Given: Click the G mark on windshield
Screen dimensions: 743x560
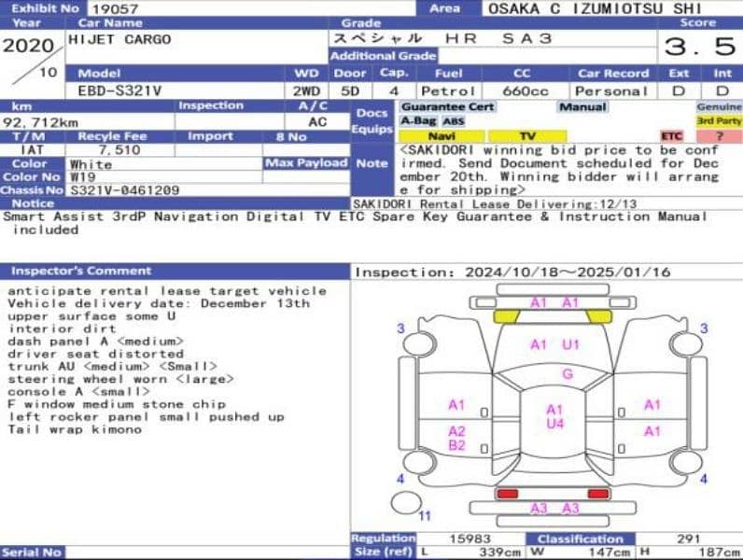Looking at the screenshot, I should pos(568,374).
